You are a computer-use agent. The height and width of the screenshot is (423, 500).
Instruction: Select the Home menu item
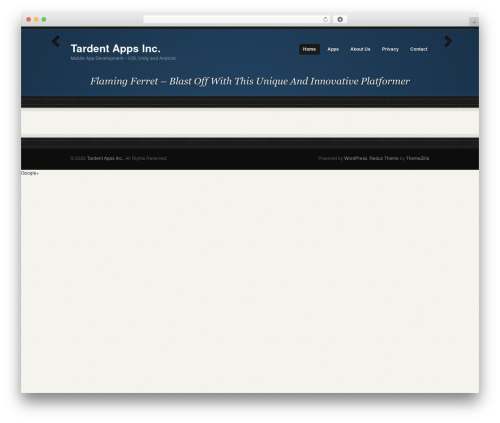coord(309,49)
